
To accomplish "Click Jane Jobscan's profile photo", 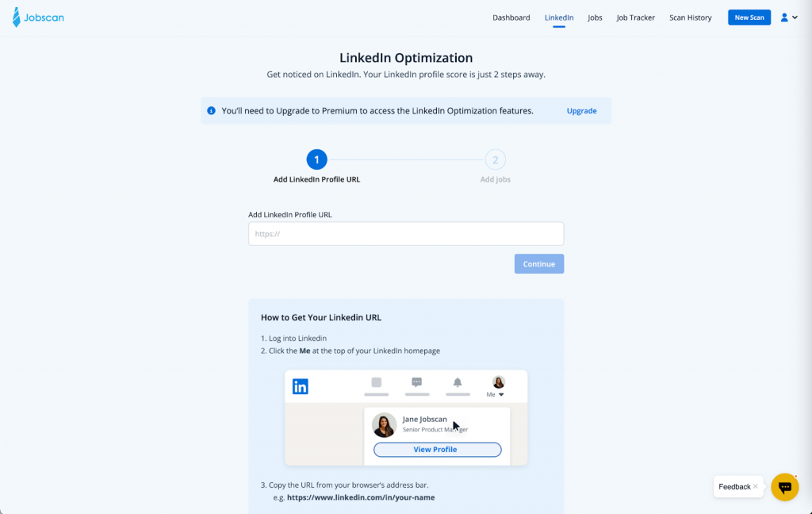I will [x=385, y=425].
